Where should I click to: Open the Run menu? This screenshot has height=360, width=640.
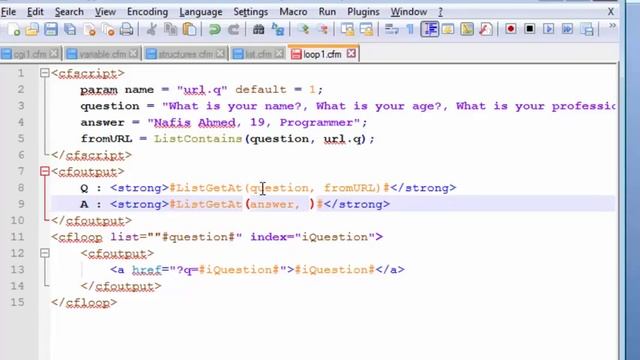coord(327,12)
